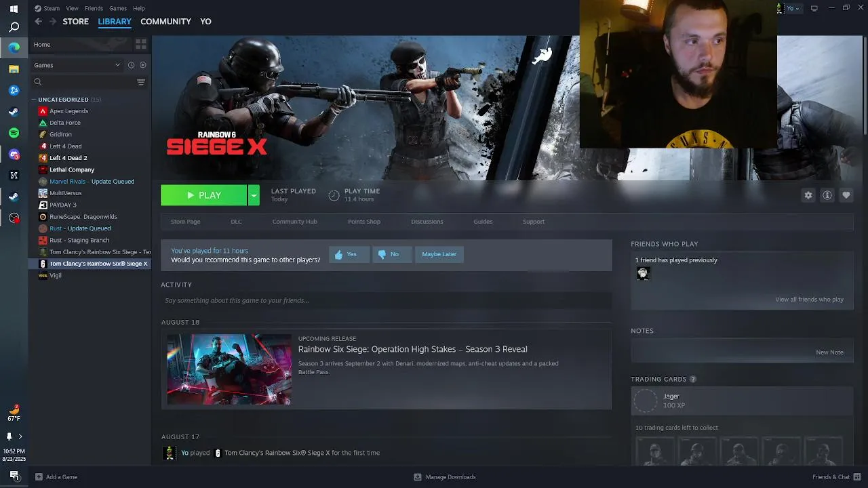Open trading cards help question mark
868x488 pixels.
(x=692, y=380)
